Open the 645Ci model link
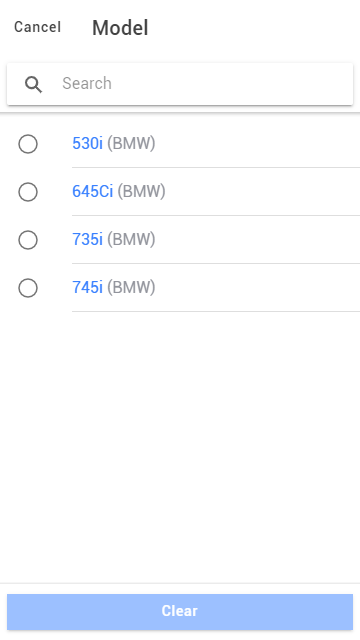 [x=92, y=191]
